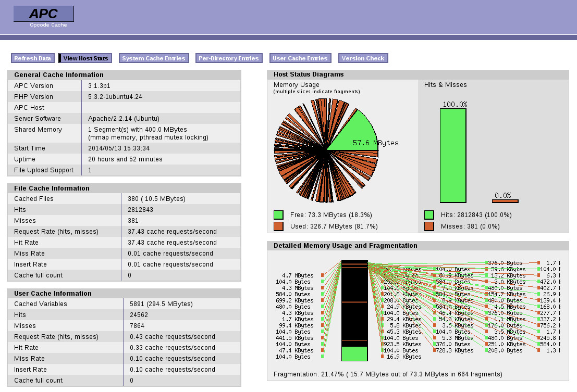Click the User Cache Misses value 7864
This screenshot has height=392, width=577.
pyautogui.click(x=137, y=326)
